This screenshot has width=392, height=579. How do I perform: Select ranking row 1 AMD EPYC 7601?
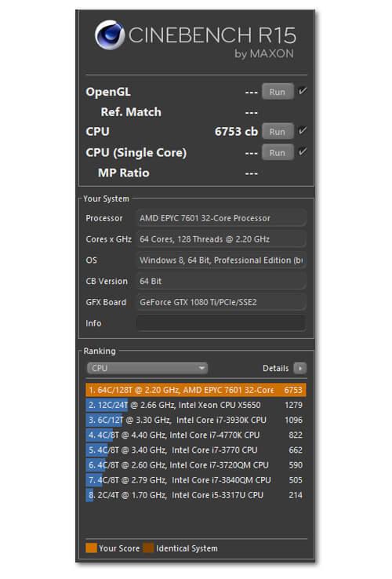pyautogui.click(x=196, y=390)
